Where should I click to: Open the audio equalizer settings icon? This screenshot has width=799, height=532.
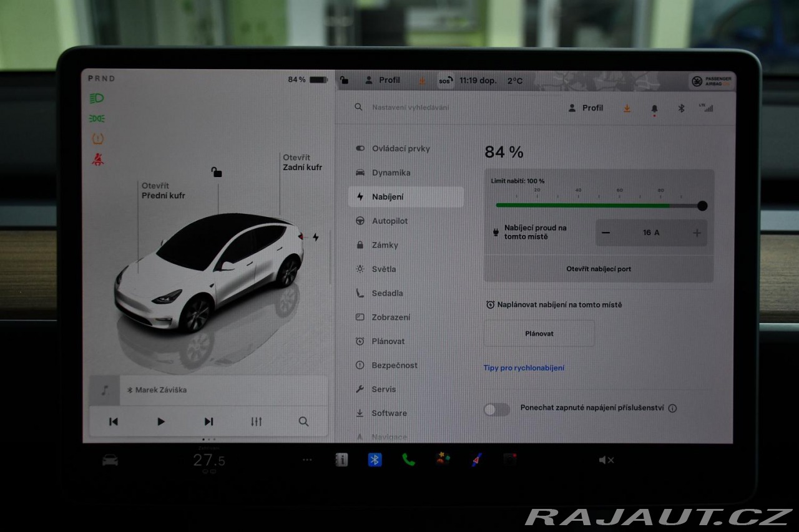tap(256, 422)
